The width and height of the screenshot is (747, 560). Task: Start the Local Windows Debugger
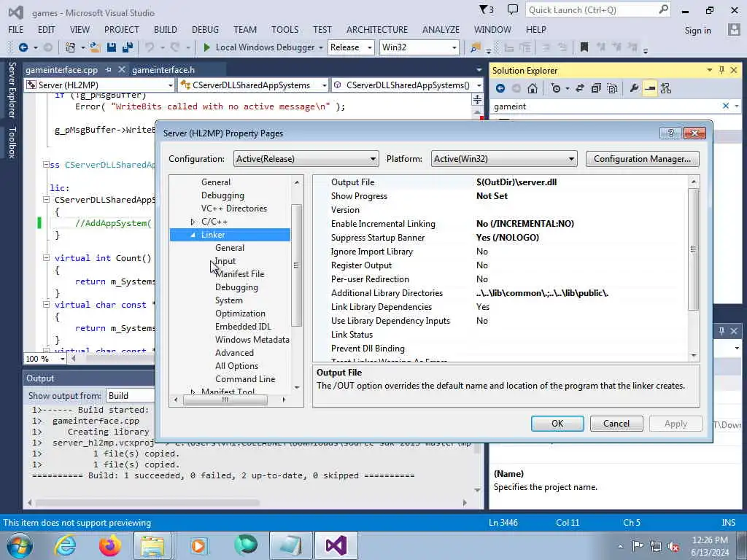[259, 47]
